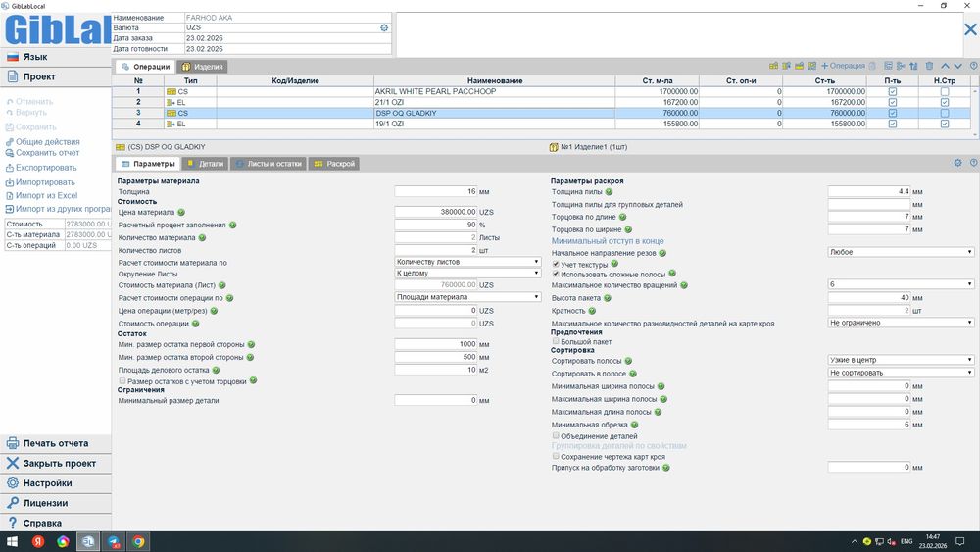The width and height of the screenshot is (980, 552).
Task: Open Сортировать полосы dropdown
Action: coord(901,360)
